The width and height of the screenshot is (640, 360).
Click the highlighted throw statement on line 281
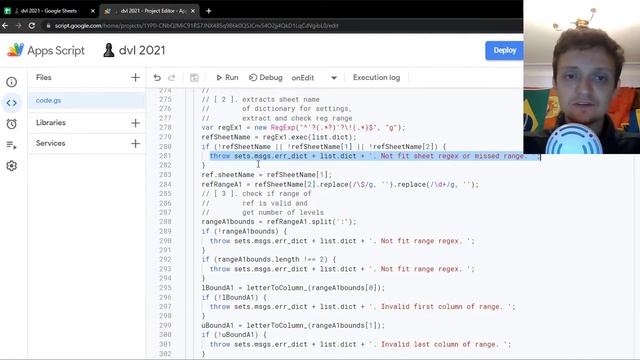click(x=374, y=156)
